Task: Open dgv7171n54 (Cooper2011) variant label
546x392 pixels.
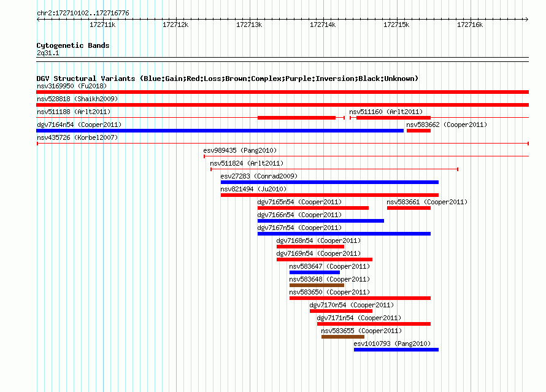Action: click(x=359, y=318)
